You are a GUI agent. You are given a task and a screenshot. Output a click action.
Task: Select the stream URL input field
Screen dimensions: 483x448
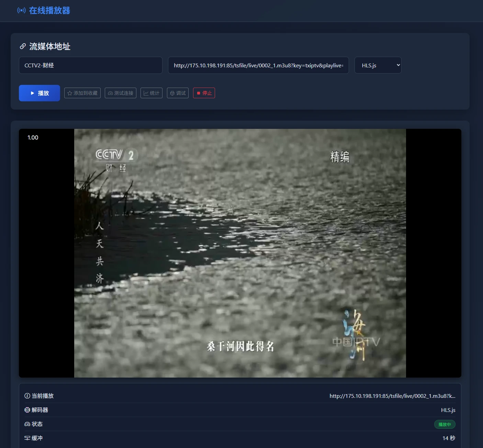[x=258, y=65]
